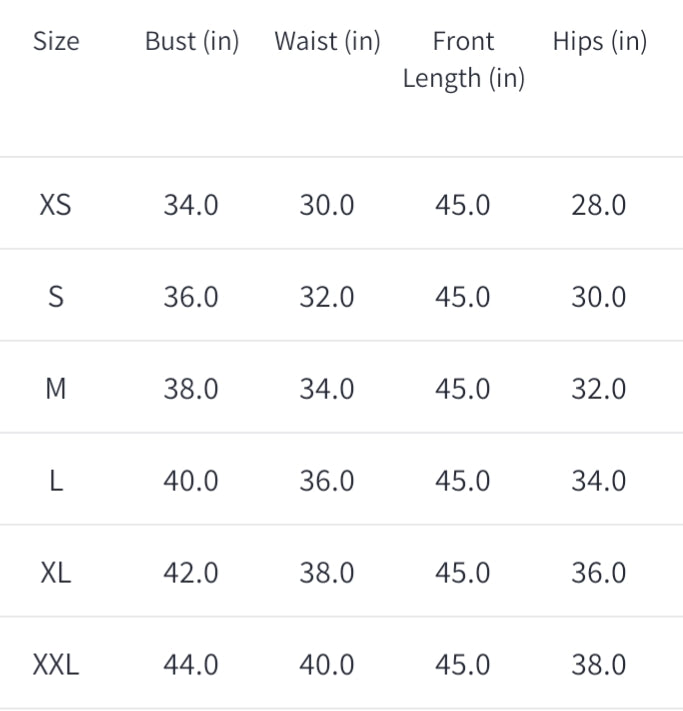
Task: Click the Front Length (in) header
Action: tap(463, 60)
